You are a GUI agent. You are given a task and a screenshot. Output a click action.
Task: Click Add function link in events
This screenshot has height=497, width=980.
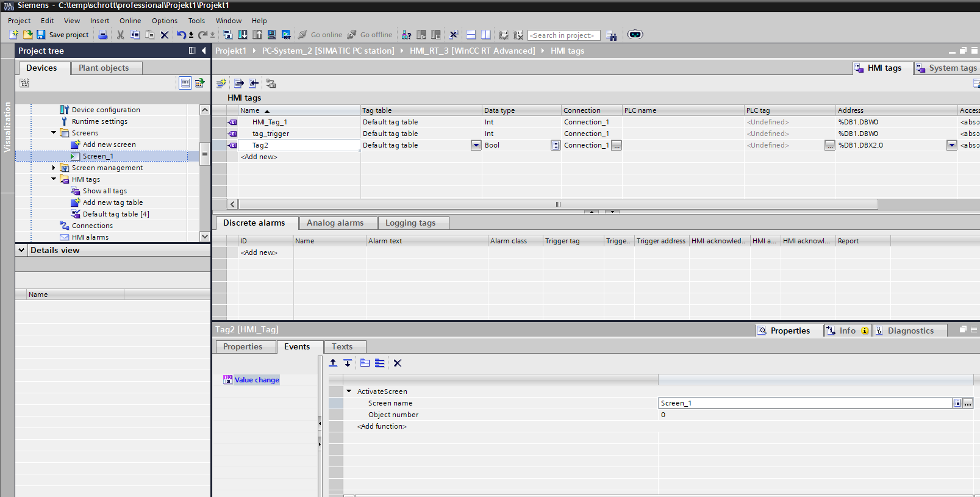(x=382, y=426)
